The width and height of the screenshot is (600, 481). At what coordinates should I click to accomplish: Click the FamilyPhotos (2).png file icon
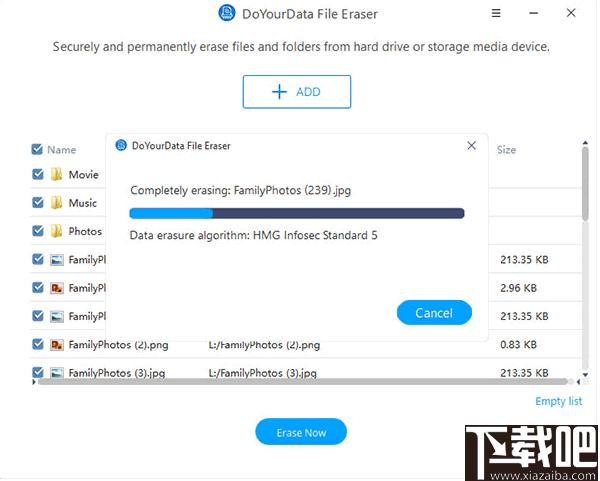pos(57,345)
